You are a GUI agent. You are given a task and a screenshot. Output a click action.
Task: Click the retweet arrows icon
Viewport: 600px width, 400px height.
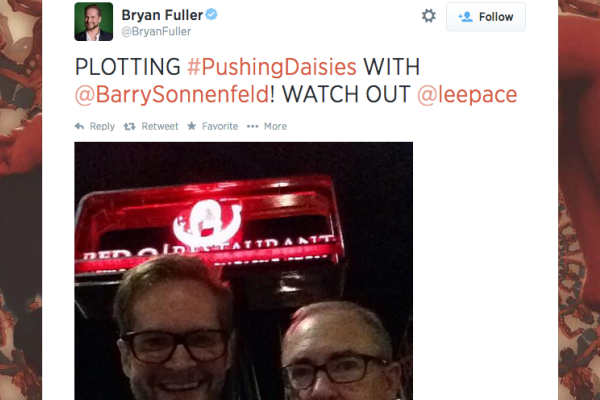(x=130, y=126)
